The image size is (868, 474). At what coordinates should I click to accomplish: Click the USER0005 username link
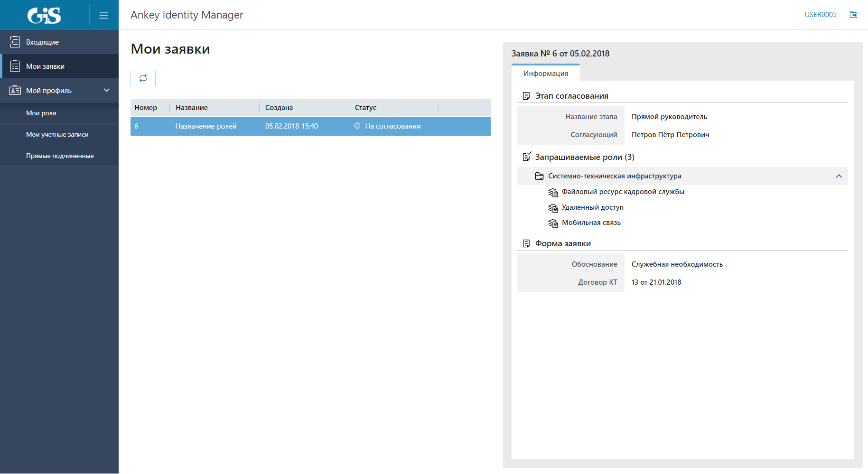(x=820, y=15)
